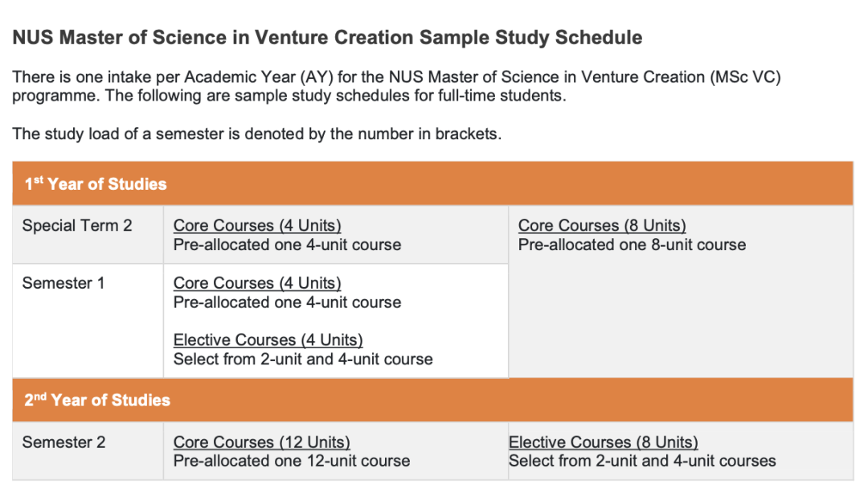This screenshot has width=868, height=489.
Task: Click "Pre-allocated one 4-unit course" in Semester 1 row
Action: (287, 302)
